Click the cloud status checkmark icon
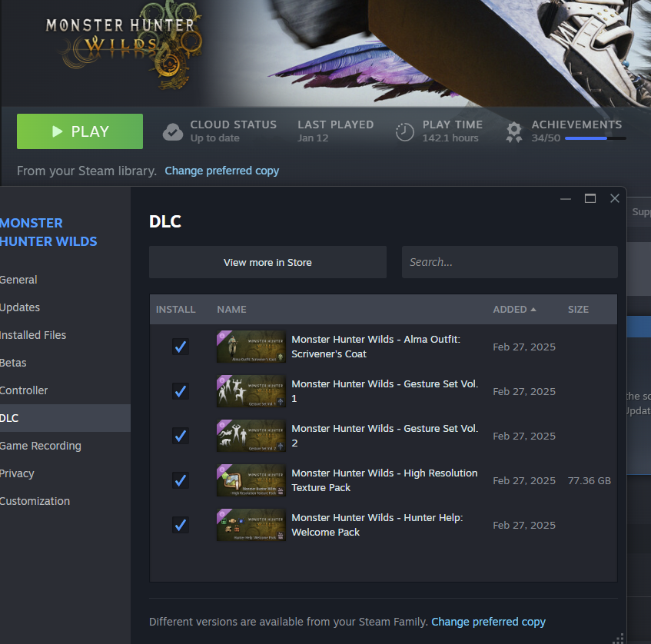Screen dimensions: 651x644 pyautogui.click(x=173, y=132)
